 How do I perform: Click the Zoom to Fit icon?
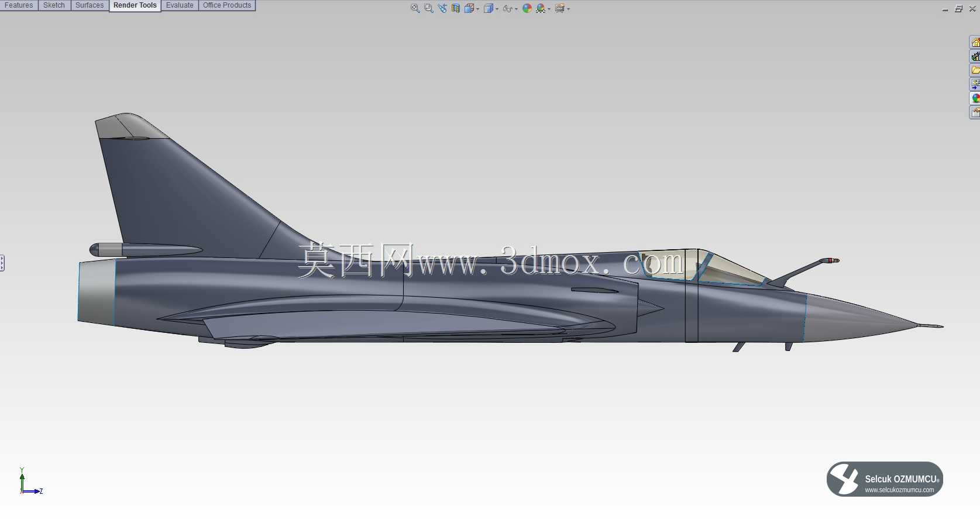(415, 8)
